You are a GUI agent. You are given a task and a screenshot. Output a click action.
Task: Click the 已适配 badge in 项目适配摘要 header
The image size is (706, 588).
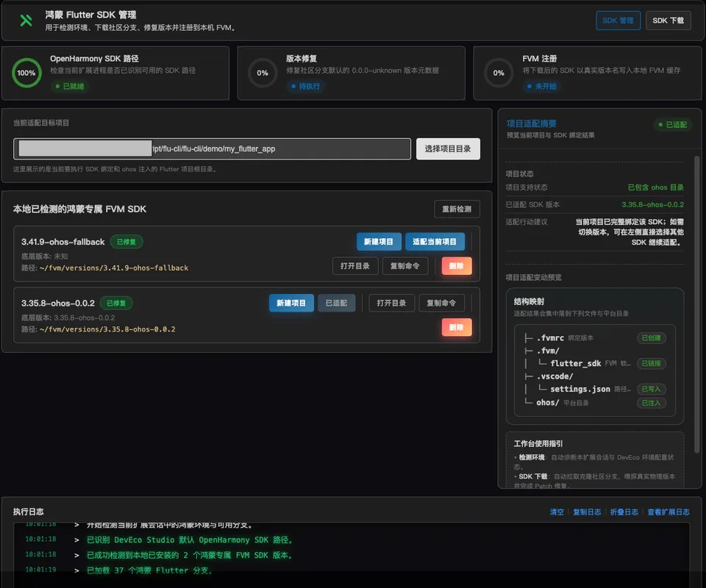pos(673,125)
